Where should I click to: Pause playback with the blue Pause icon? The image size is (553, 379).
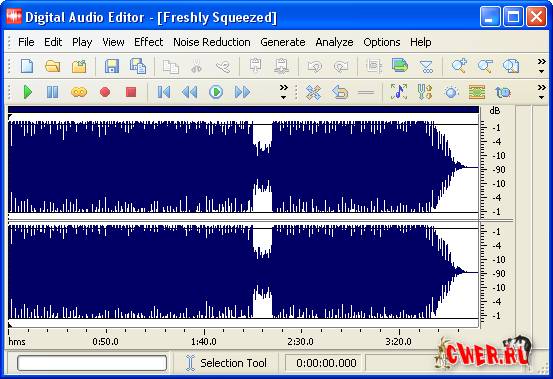[53, 92]
